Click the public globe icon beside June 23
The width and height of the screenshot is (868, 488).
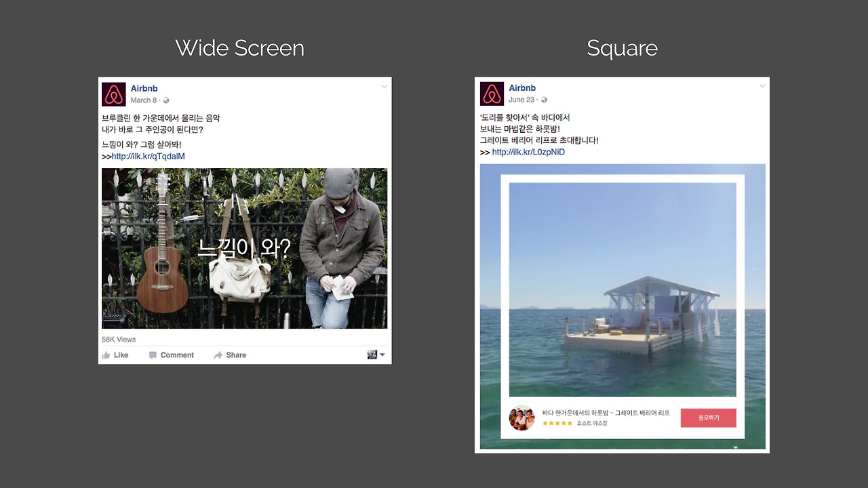(544, 100)
